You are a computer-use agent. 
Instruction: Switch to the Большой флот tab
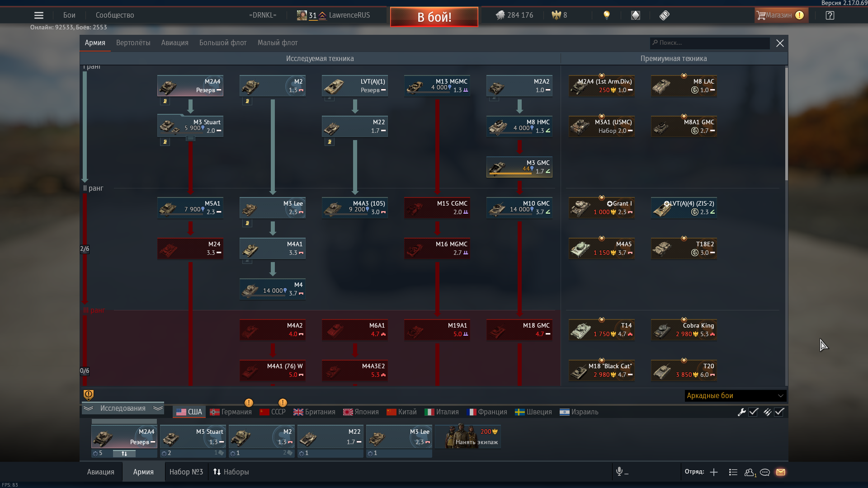point(223,43)
